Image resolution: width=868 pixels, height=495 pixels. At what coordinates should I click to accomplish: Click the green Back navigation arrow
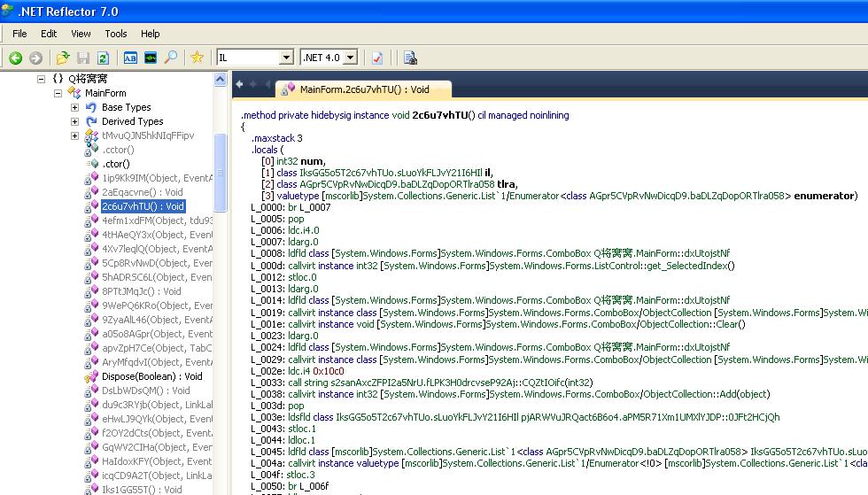point(16,58)
